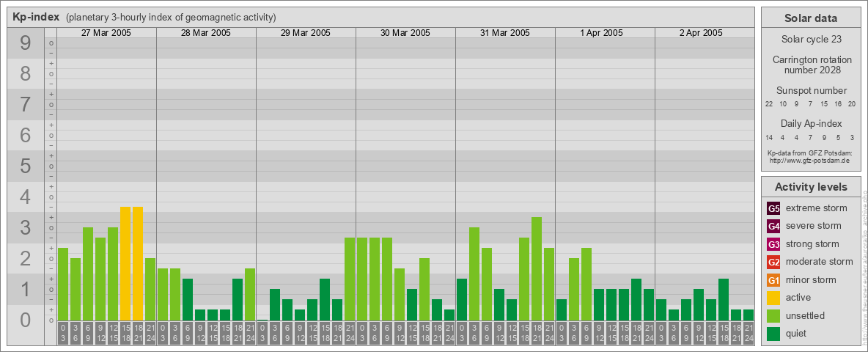Click the G3 strong storm badge
This screenshot has width=868, height=352.
pos(773,244)
